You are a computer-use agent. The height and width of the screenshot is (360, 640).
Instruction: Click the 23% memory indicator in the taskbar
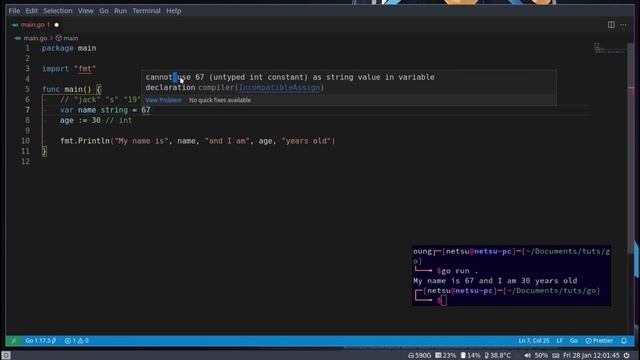coord(445,356)
